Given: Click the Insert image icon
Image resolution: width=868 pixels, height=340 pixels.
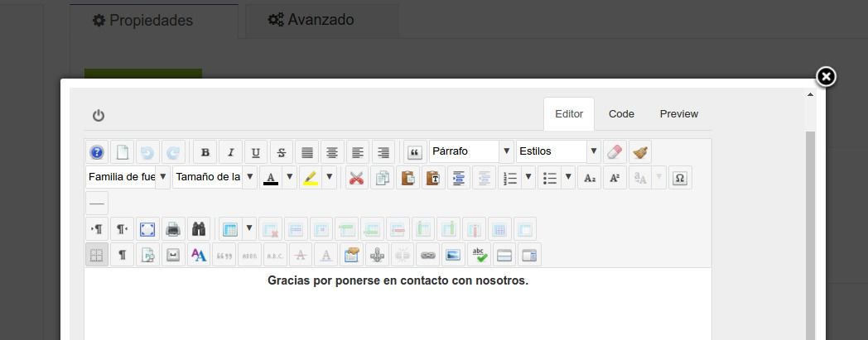Looking at the screenshot, I should pyautogui.click(x=453, y=254).
